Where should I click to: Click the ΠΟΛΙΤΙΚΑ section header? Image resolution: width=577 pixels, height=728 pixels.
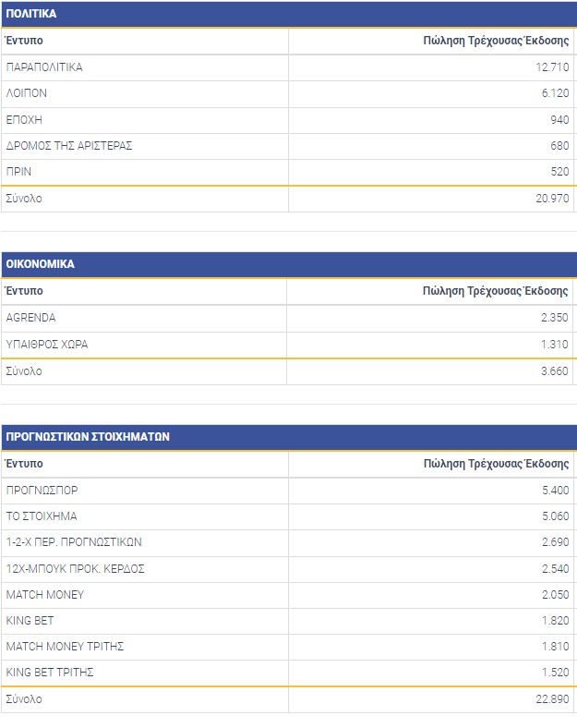pyautogui.click(x=31, y=14)
